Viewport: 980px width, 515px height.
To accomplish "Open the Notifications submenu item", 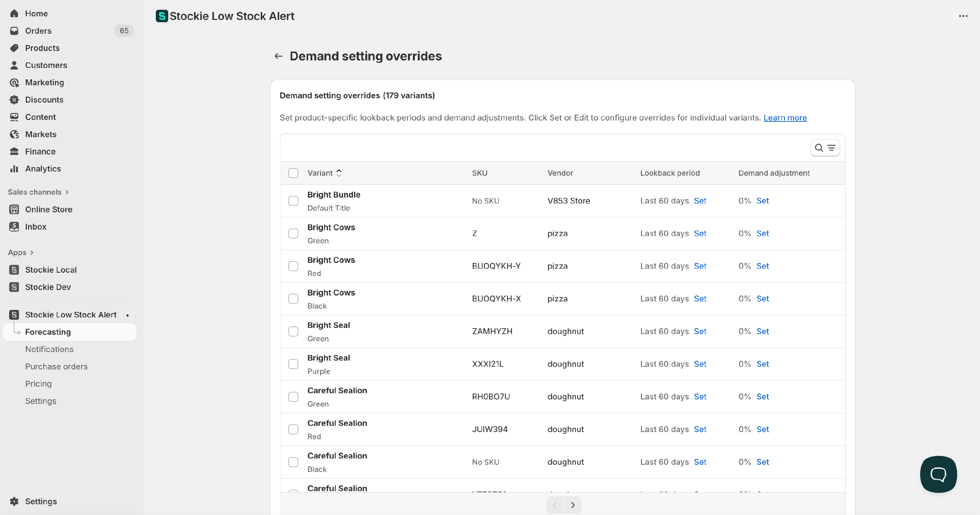I will pyautogui.click(x=49, y=349).
